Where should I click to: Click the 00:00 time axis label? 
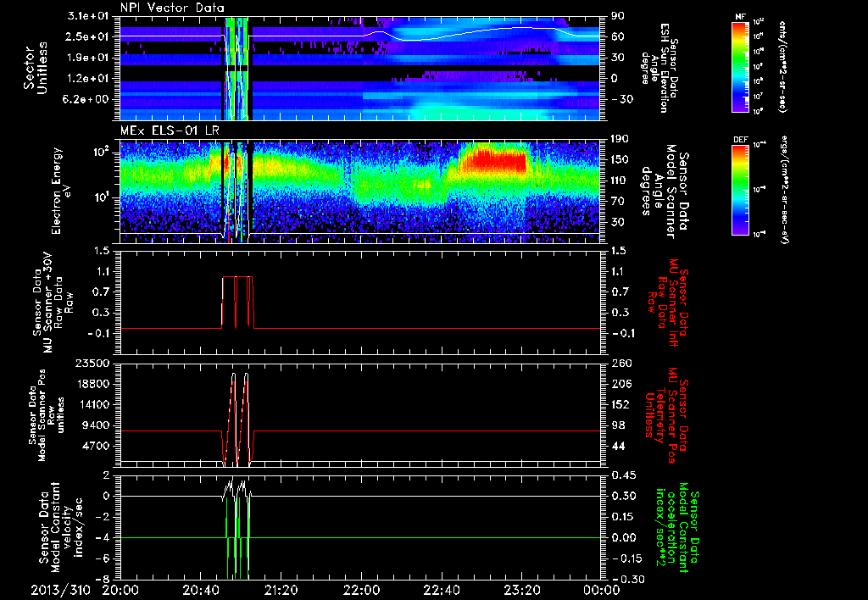(x=602, y=590)
